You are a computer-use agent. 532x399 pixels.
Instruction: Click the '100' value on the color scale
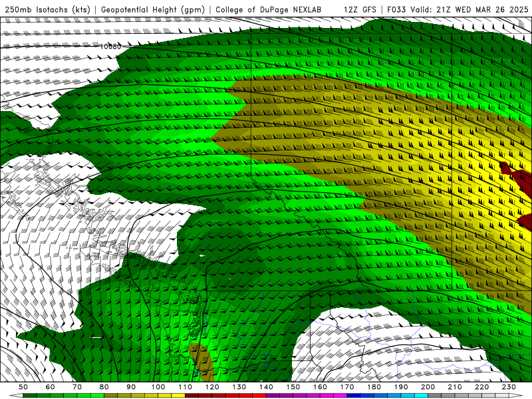coord(158,387)
